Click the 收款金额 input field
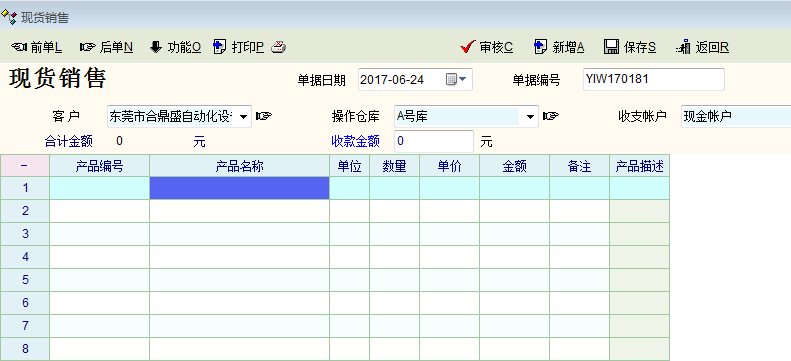Screen dimensions: 791x361 click(434, 141)
